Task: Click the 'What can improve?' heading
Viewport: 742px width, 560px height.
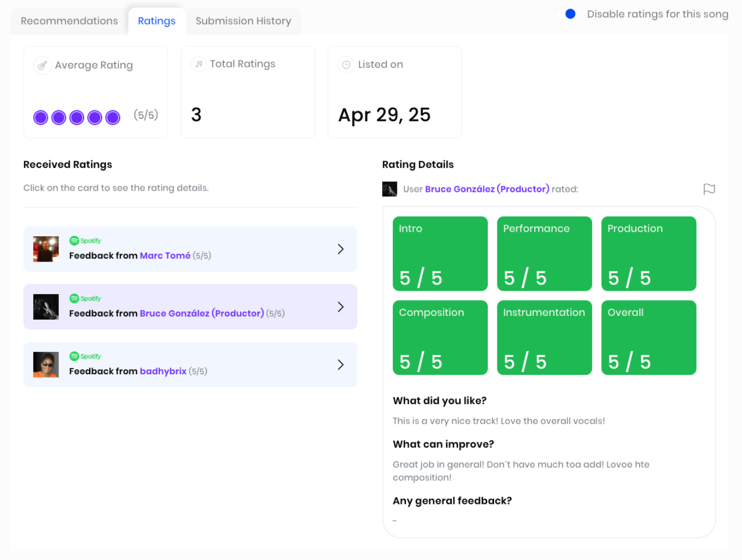Action: point(443,444)
